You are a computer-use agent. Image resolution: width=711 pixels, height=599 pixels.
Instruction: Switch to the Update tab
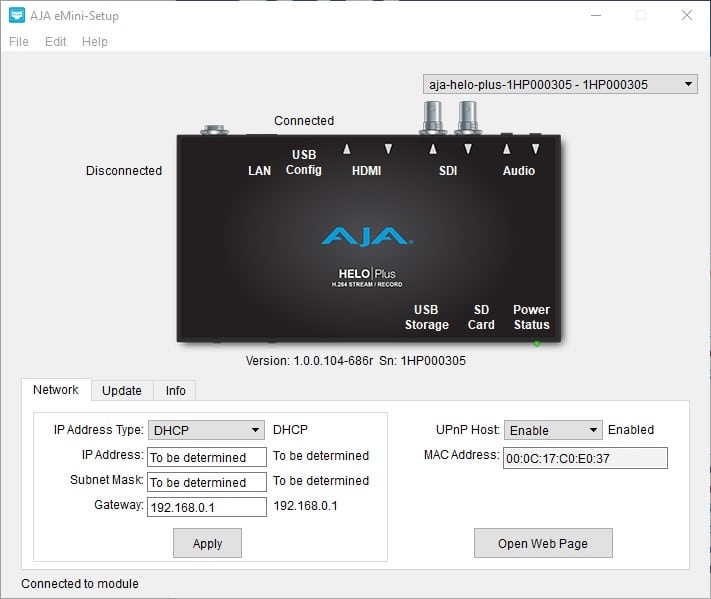[x=122, y=390]
